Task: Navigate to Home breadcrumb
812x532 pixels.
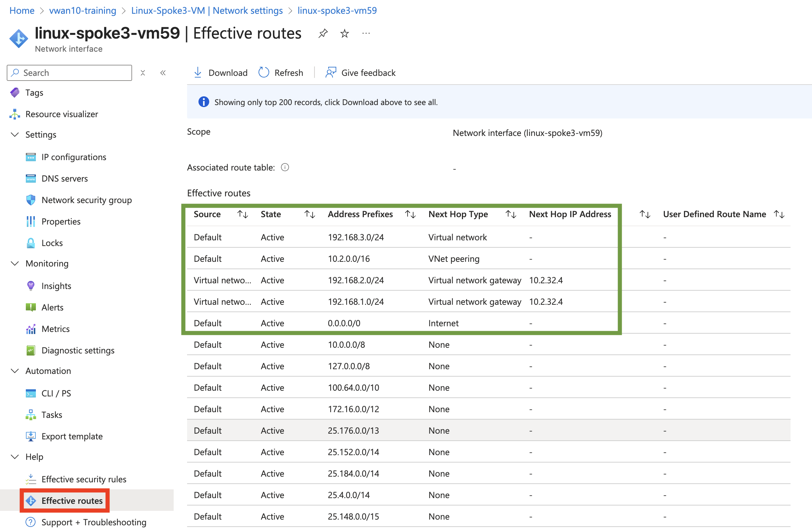Action: pyautogui.click(x=22, y=11)
